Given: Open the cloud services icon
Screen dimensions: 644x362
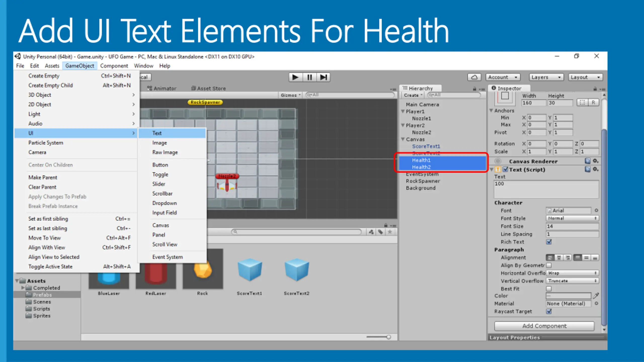Looking at the screenshot, I should (x=474, y=77).
